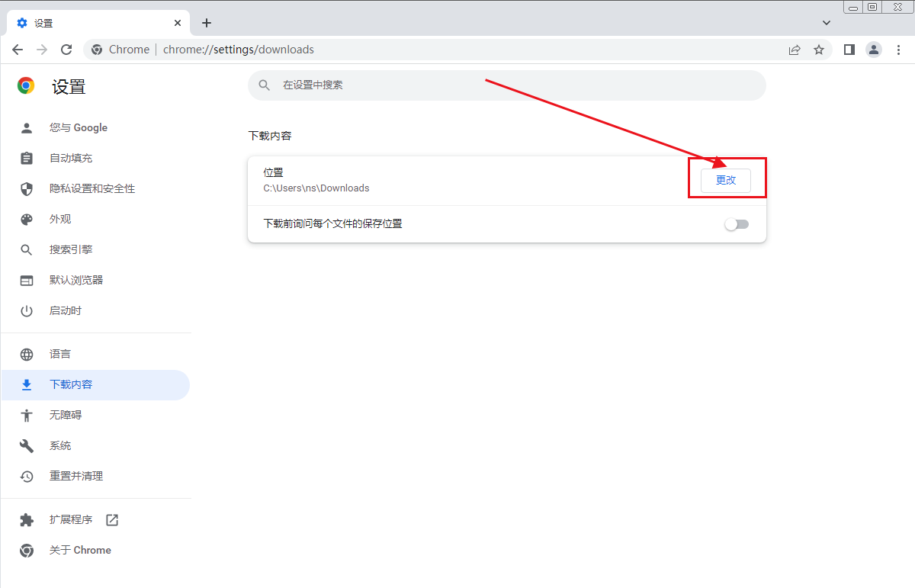The width and height of the screenshot is (915, 588).
Task: Open 无障碍 settings section
Action: (x=95, y=415)
